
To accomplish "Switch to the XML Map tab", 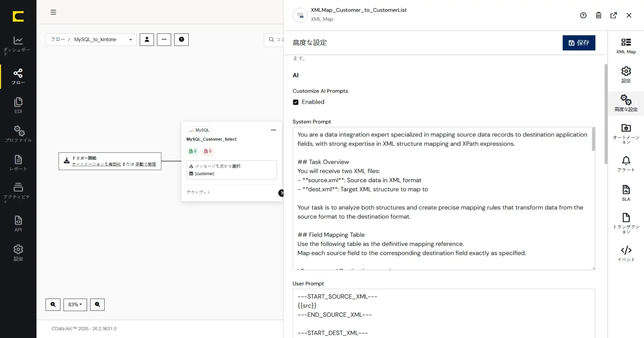I will tap(626, 46).
